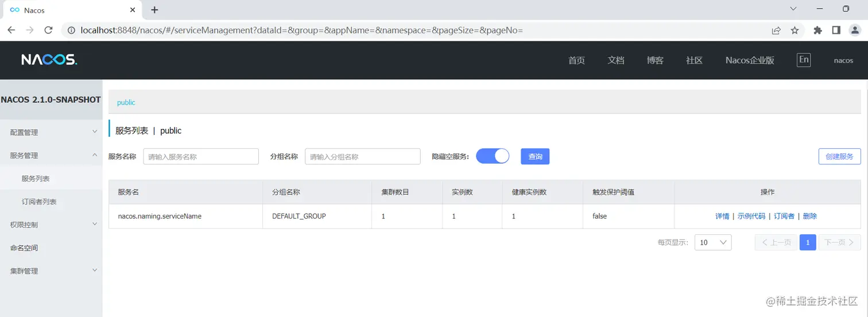Viewport: 868px width, 317px height.
Task: Open 详情 for nacos.naming.serviceName
Action: (x=722, y=216)
